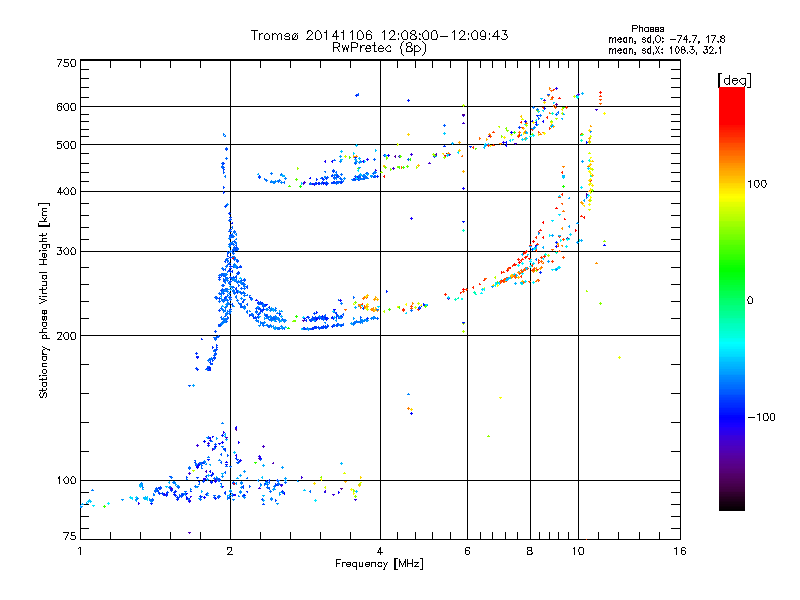The width and height of the screenshot is (800, 600).
Task: Click the x-axis tick label '1'
Action: [x=80, y=551]
